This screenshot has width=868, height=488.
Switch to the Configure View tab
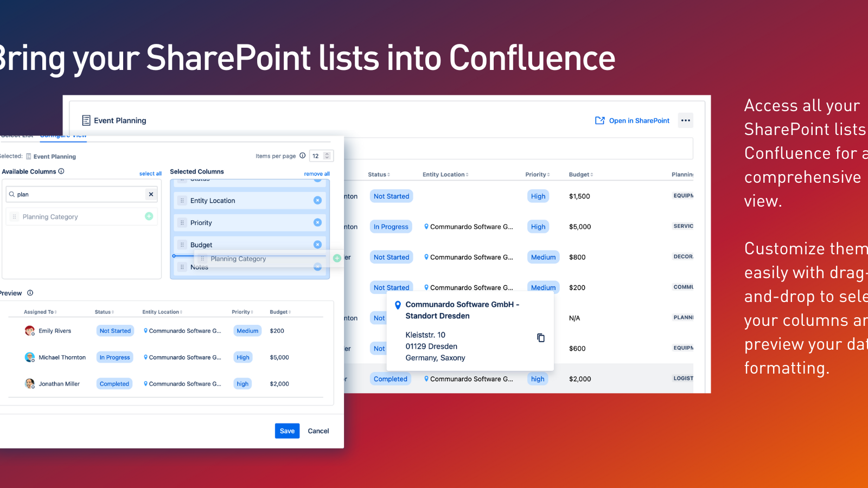coord(63,136)
